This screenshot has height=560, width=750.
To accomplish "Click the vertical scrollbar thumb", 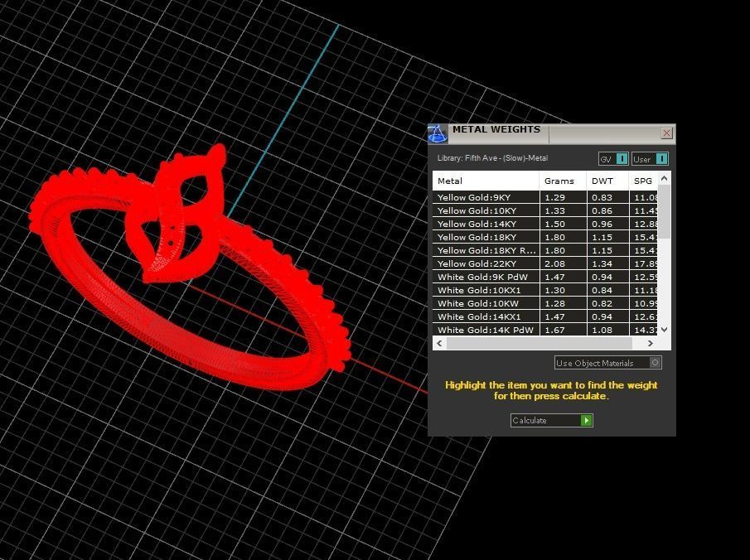I will click(x=664, y=211).
